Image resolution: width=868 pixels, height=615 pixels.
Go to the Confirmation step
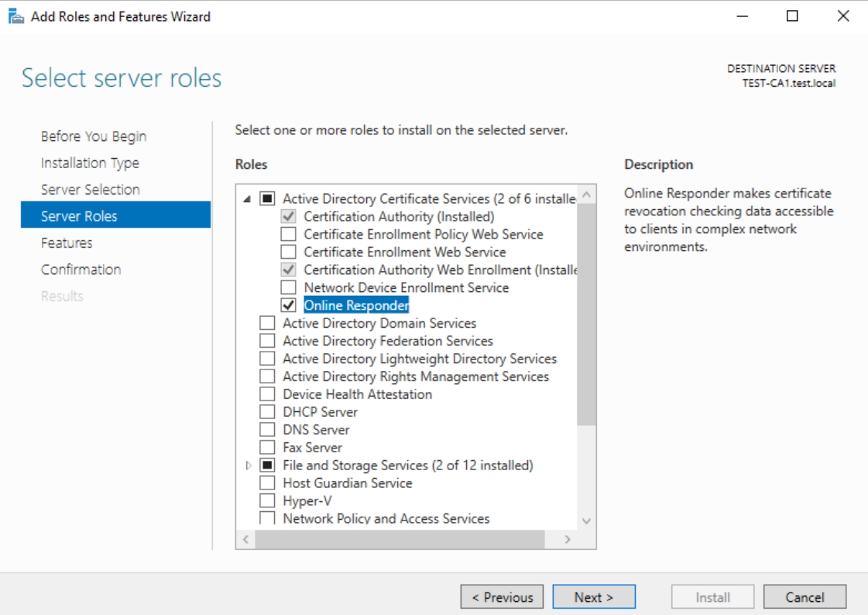(81, 269)
